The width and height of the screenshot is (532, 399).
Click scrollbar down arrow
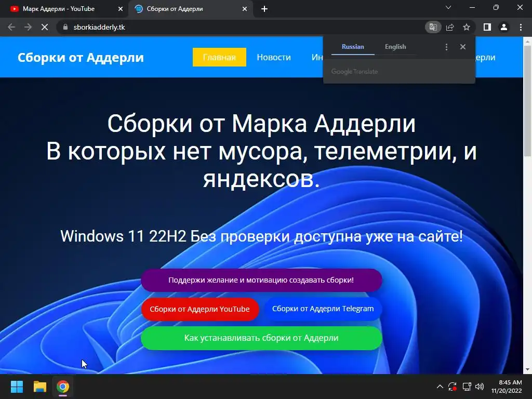[x=527, y=369]
